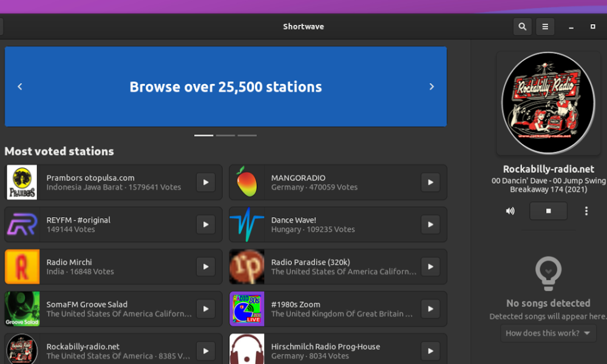Expand 'How does this work?' dropdown
The width and height of the screenshot is (607, 364).
(x=548, y=333)
